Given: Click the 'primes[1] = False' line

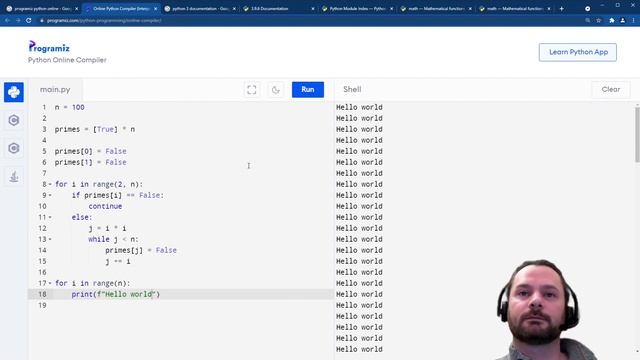Looking at the screenshot, I should (91, 162).
